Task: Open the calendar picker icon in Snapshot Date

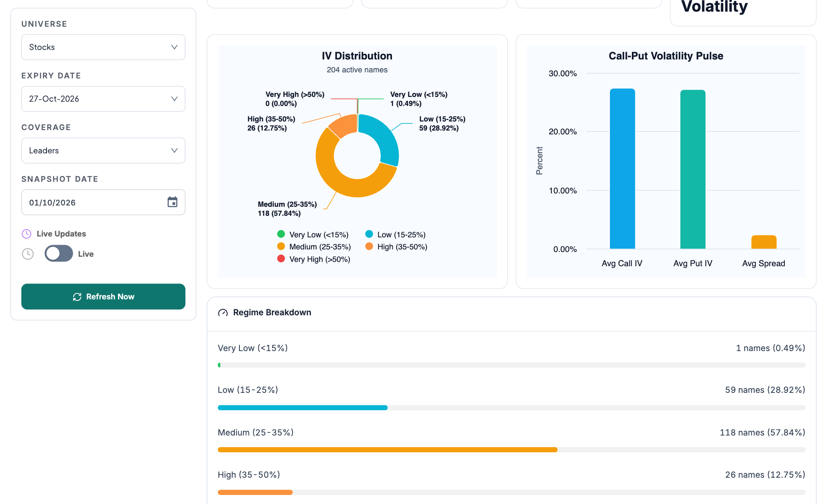Action: click(x=172, y=202)
